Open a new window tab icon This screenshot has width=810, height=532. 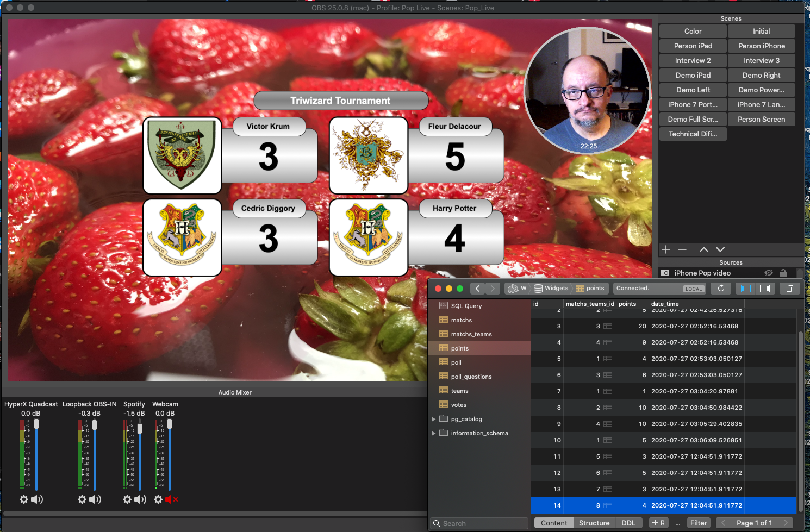point(790,289)
